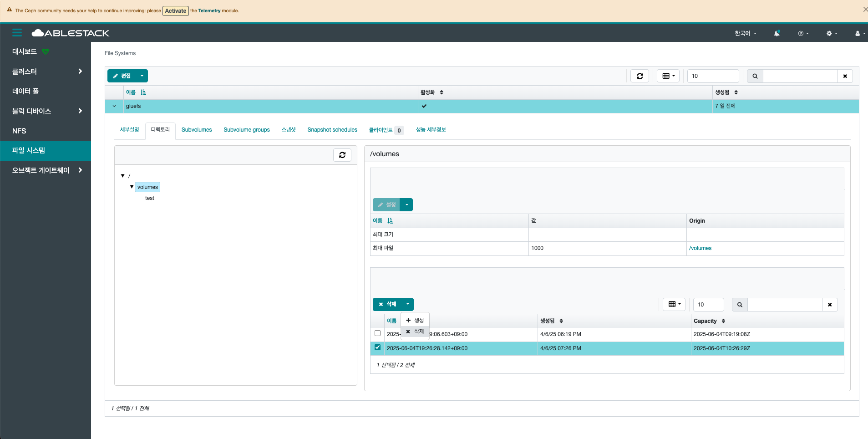
Task: Select 생성 from the snapshot dropdown menu
Action: (415, 320)
